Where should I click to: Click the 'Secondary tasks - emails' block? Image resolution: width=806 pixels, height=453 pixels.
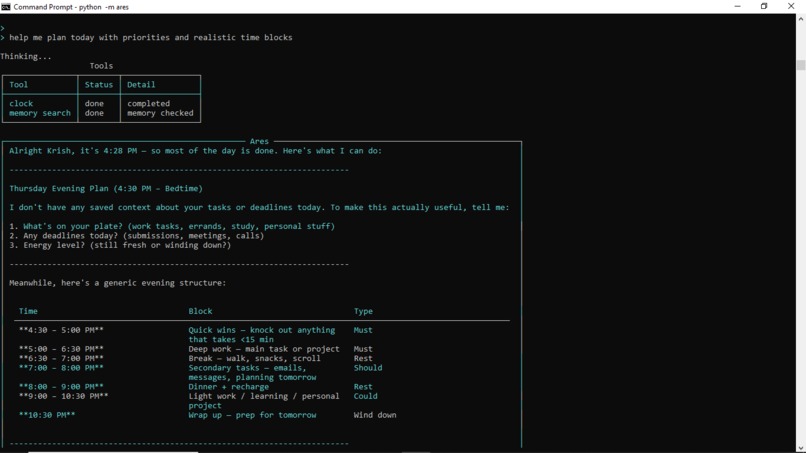(252, 373)
